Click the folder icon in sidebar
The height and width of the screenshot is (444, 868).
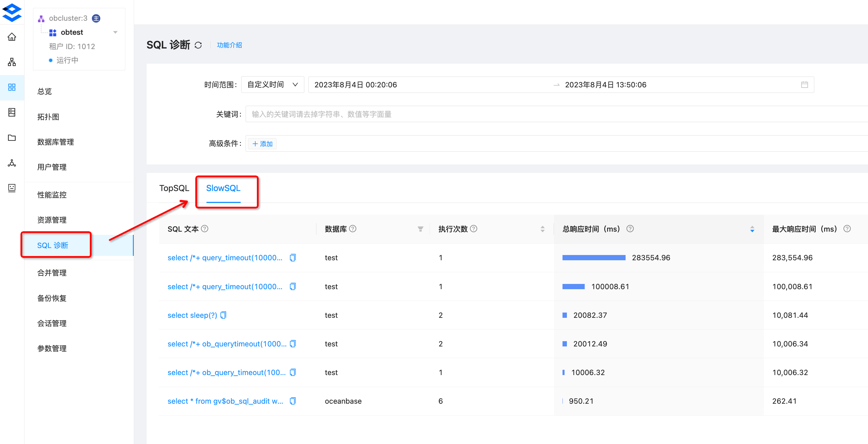point(12,138)
